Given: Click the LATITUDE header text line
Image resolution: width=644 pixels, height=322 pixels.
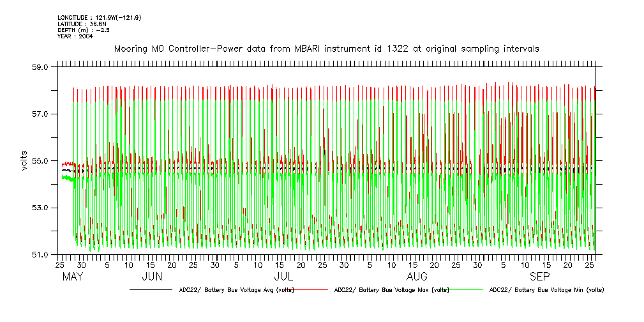Looking at the screenshot, I should pos(82,24).
